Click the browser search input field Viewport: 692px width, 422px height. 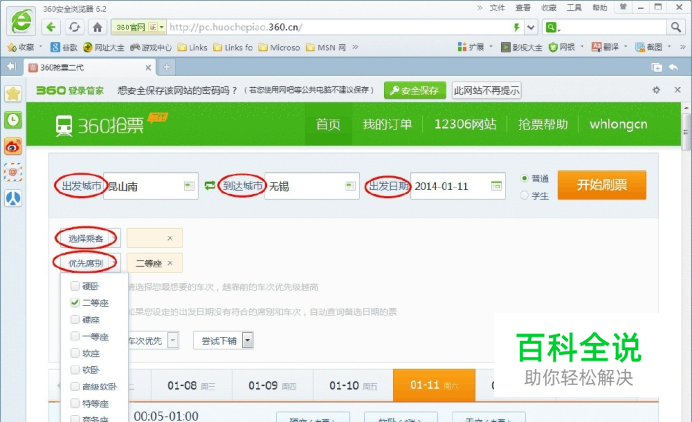[x=612, y=27]
